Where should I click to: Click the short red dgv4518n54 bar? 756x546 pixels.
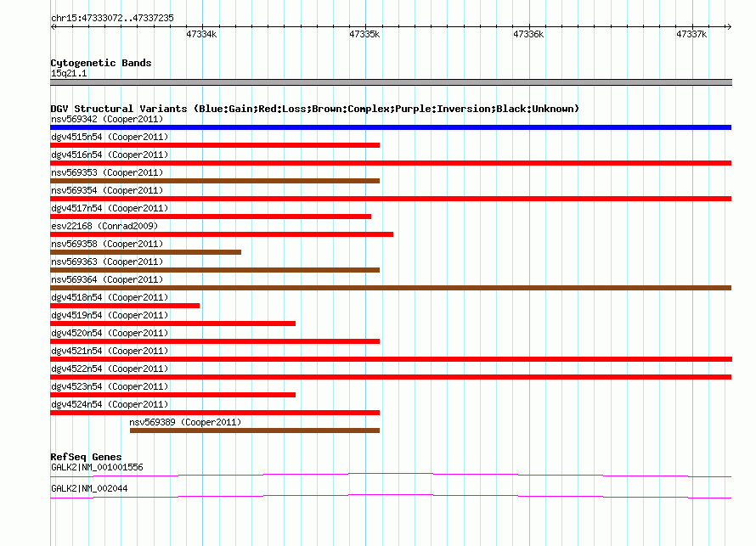click(125, 306)
